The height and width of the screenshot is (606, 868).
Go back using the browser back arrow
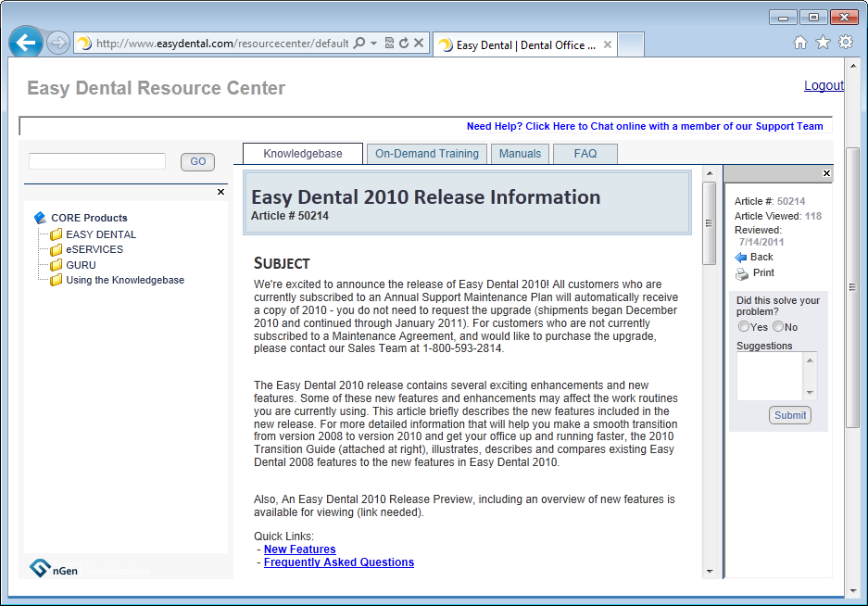click(26, 42)
